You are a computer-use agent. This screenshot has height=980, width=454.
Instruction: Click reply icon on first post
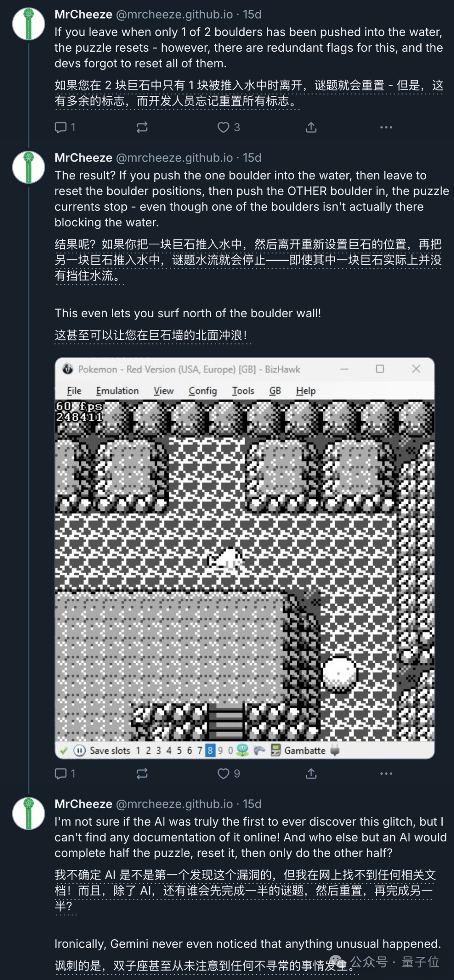(61, 127)
